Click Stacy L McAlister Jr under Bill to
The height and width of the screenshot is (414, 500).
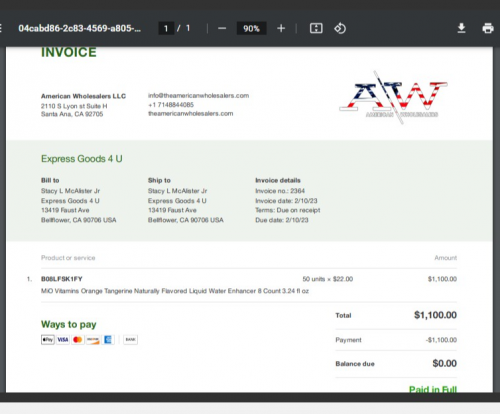pos(70,191)
